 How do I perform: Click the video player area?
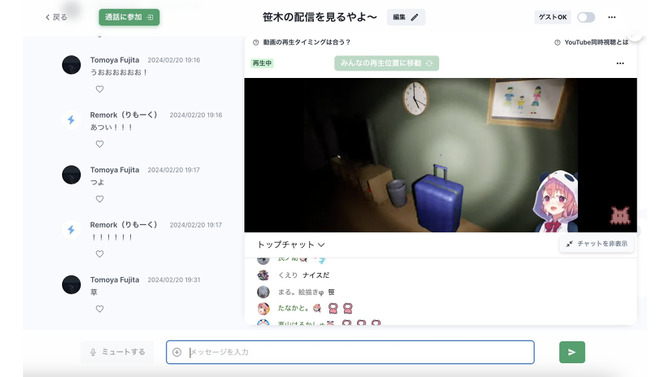(x=441, y=155)
